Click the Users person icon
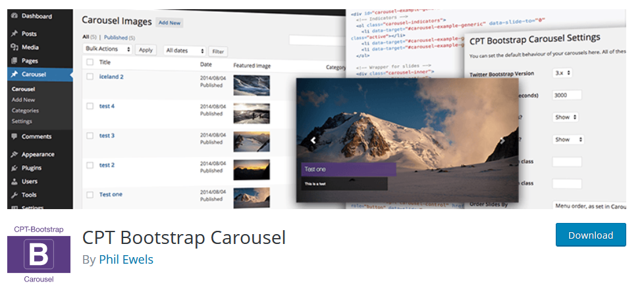The image size is (644, 290). click(x=14, y=181)
